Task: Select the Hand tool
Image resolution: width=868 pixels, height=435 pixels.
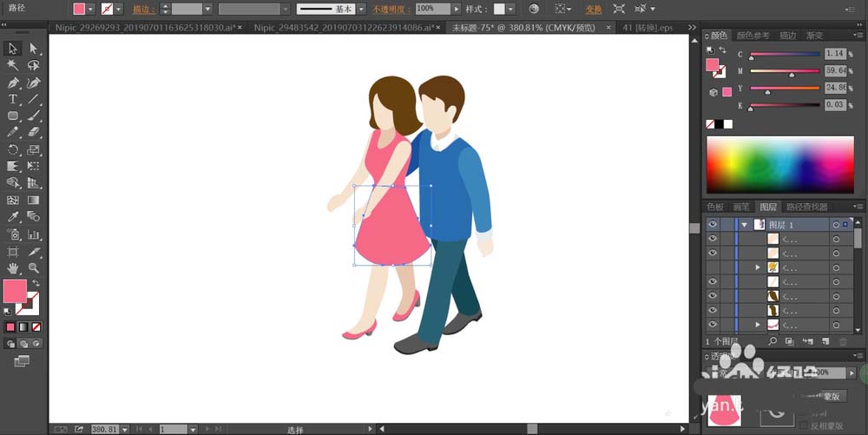Action: (x=13, y=267)
